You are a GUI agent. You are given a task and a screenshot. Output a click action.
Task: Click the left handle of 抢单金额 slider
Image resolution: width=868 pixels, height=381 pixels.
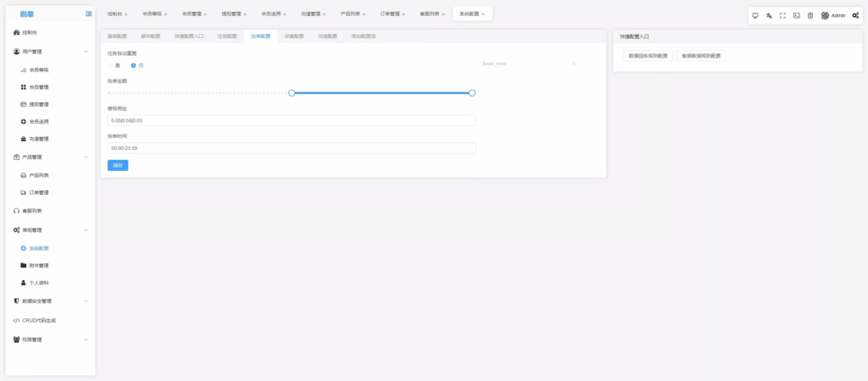pyautogui.click(x=292, y=92)
